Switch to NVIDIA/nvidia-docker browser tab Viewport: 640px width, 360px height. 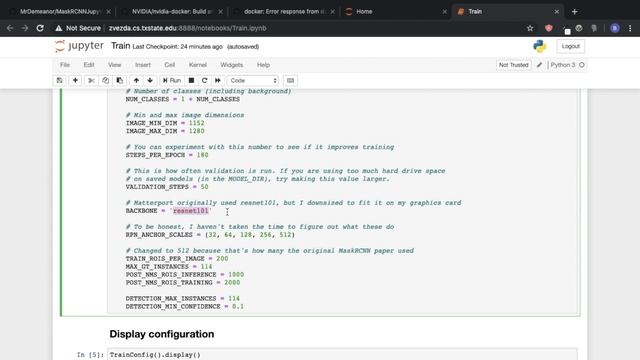(x=171, y=11)
